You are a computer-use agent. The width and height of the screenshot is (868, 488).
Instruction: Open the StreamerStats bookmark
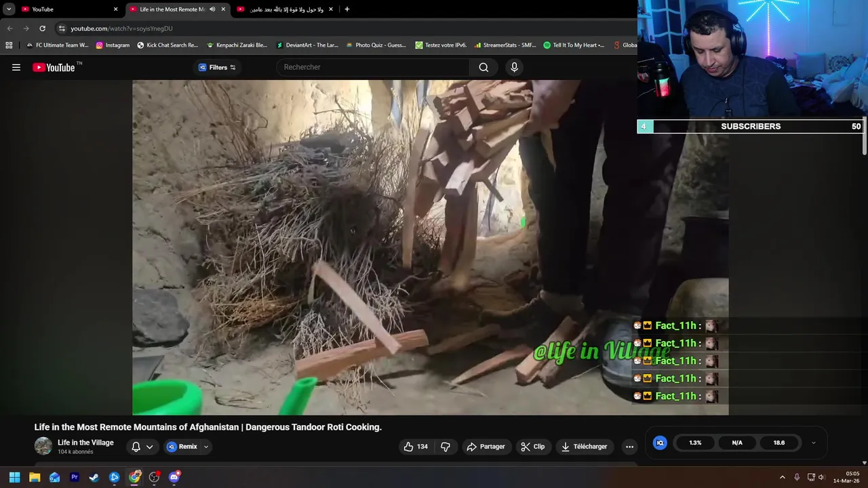coord(505,45)
